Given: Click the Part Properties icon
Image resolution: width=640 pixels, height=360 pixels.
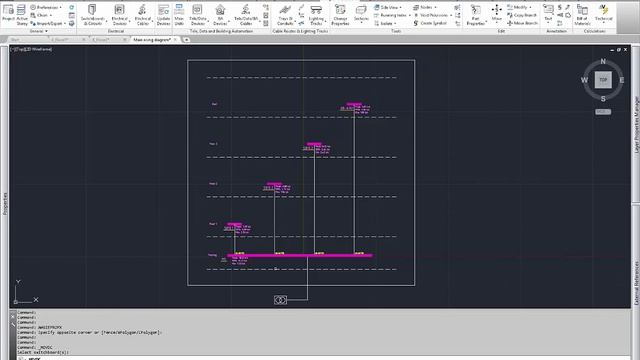Looking at the screenshot, I should click(x=476, y=15).
